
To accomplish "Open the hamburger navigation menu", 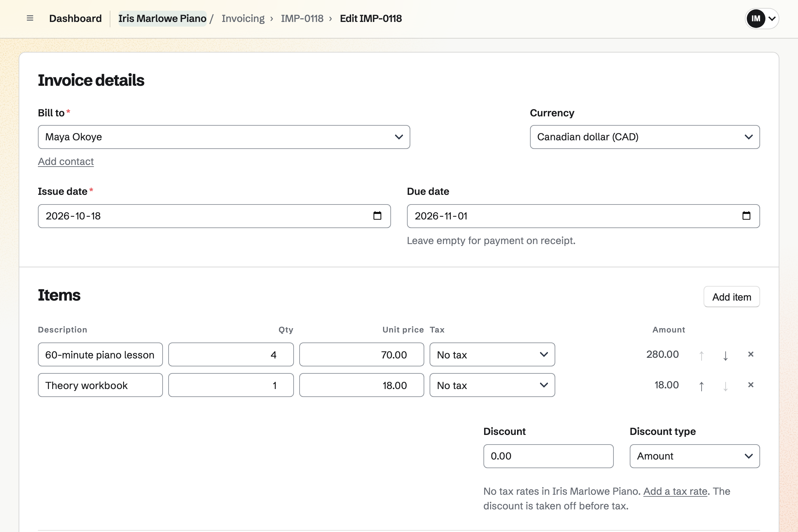I will pos(30,18).
